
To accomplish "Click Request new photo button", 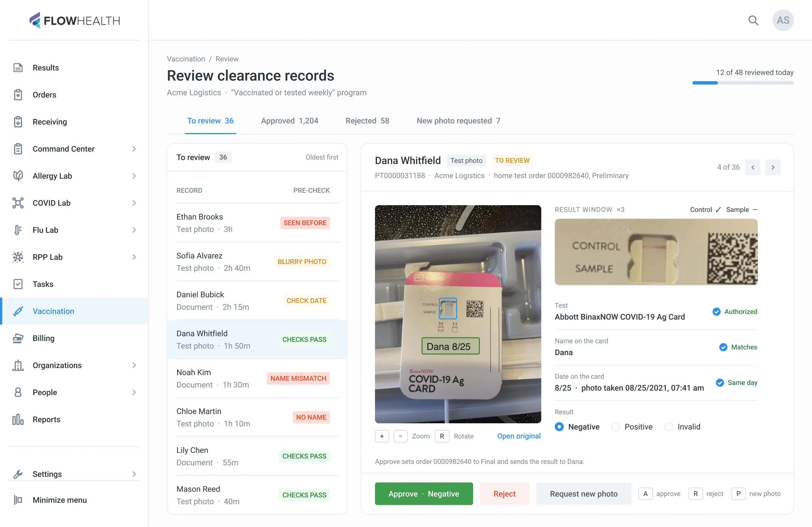I will coord(583,493).
